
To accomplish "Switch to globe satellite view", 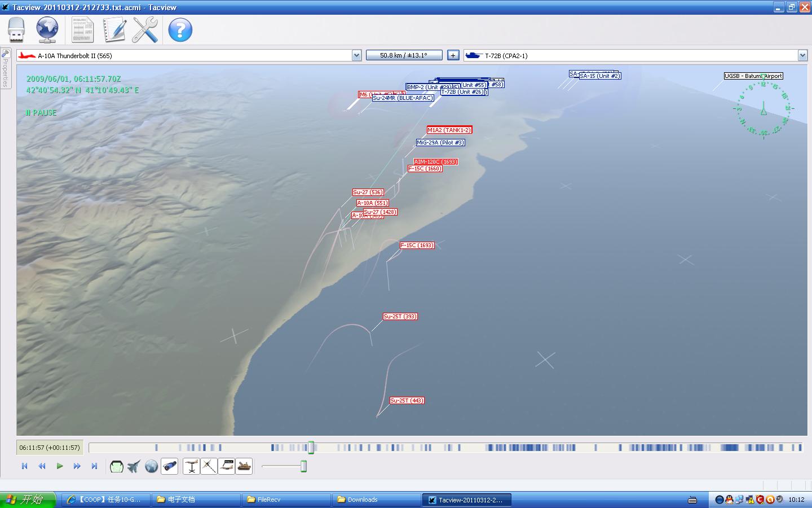I will 151,467.
